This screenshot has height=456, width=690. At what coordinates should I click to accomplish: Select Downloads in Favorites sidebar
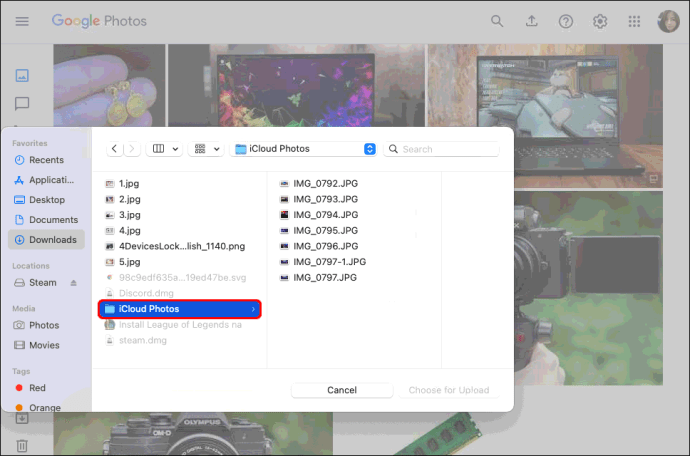tap(46, 239)
